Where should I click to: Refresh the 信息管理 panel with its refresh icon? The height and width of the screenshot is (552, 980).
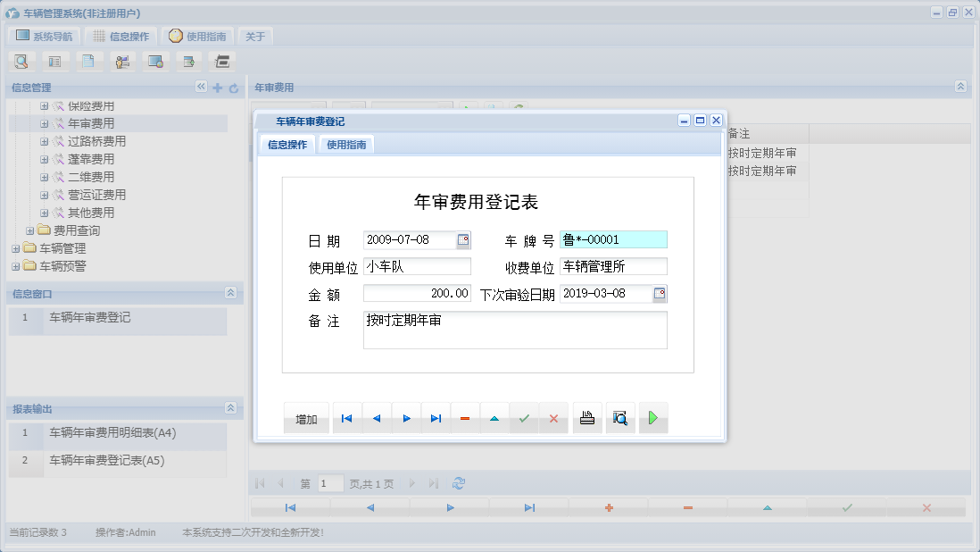coord(234,87)
